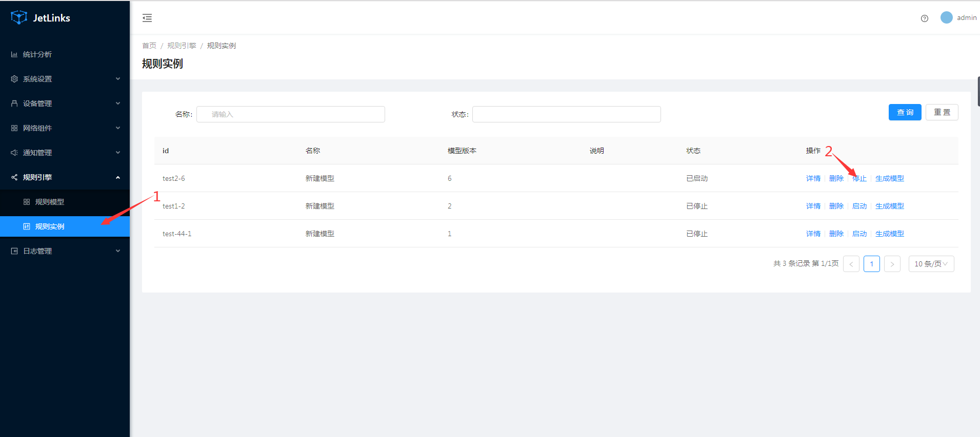980x437 pixels.
Task: Click the 名称 search input field
Action: [291, 114]
